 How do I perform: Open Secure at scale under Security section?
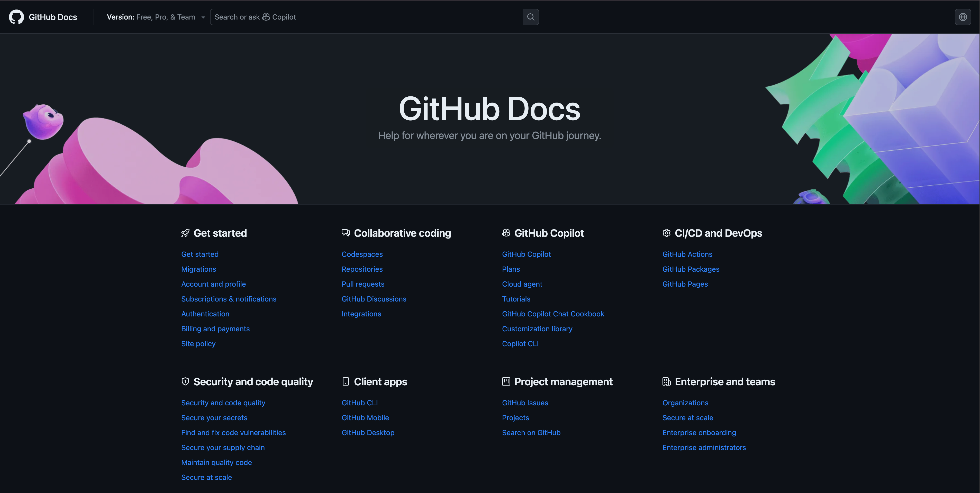(x=207, y=477)
